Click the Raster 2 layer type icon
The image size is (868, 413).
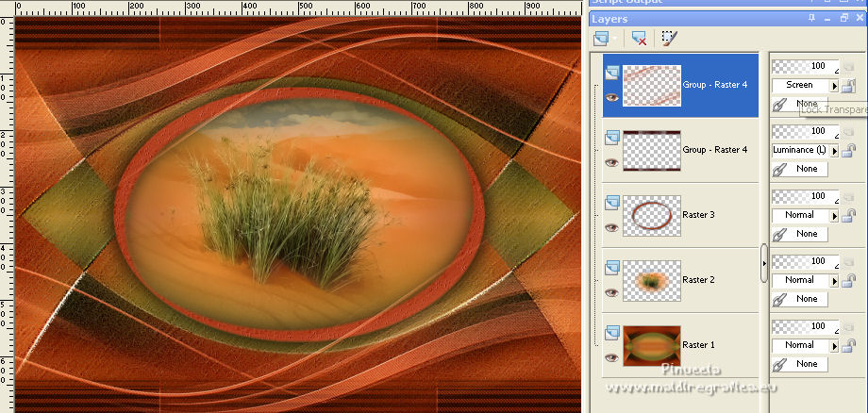click(611, 268)
